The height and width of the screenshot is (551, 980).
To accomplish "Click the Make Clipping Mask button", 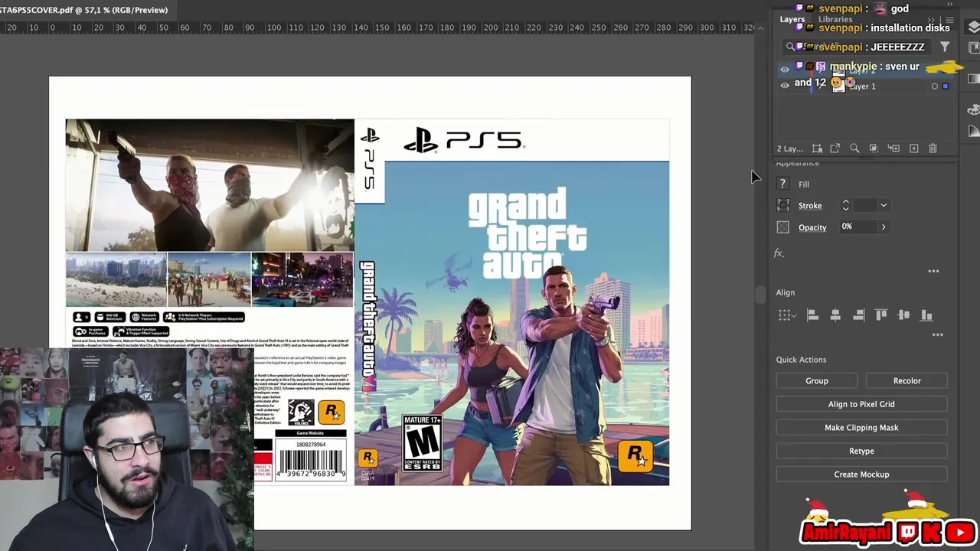I will pyautogui.click(x=861, y=428).
